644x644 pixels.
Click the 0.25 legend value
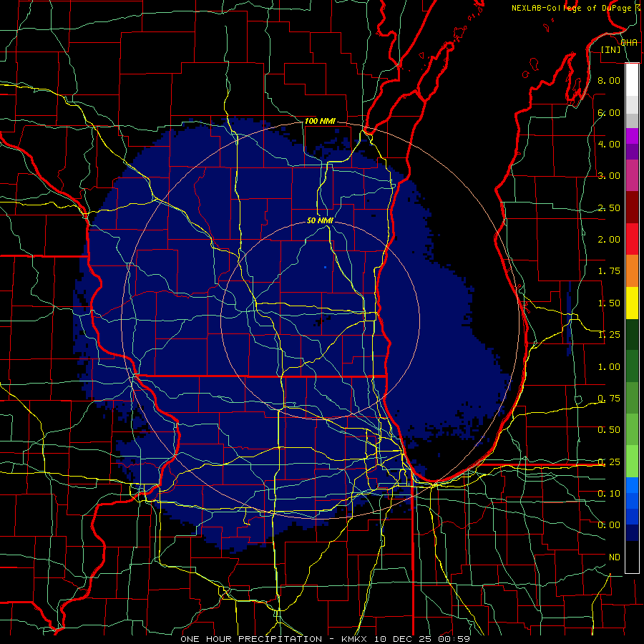[609, 462]
